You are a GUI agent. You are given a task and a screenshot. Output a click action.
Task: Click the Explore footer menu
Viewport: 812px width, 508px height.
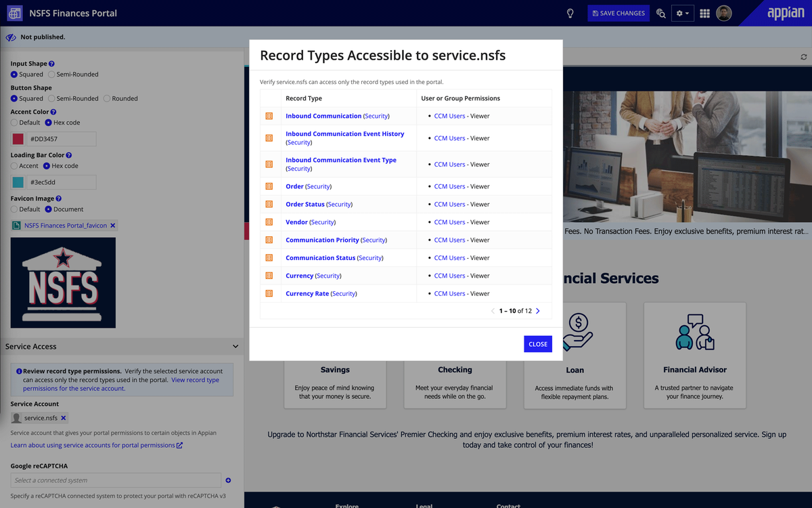point(347,505)
